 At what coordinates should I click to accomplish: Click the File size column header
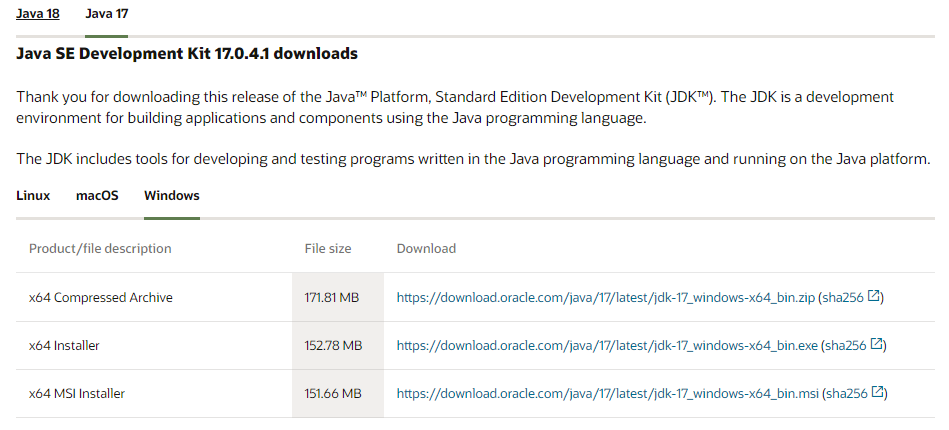click(x=327, y=248)
